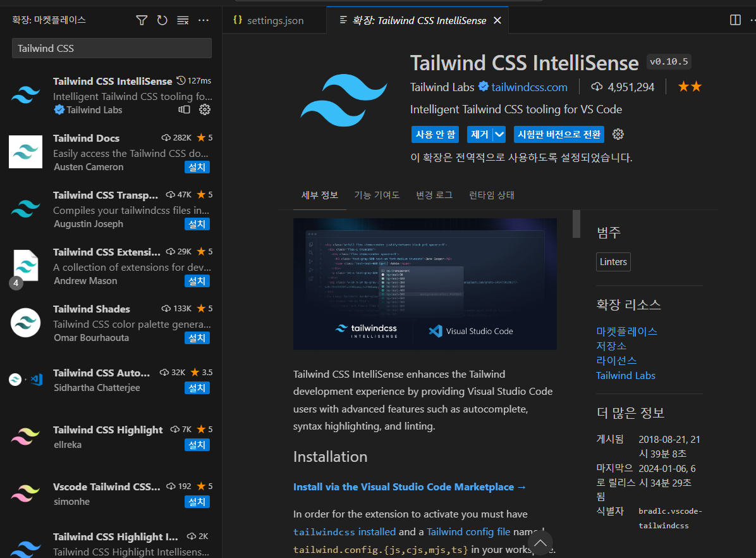This screenshot has height=558, width=756.
Task: Click Tailwind Docs extension icon
Action: (25, 152)
